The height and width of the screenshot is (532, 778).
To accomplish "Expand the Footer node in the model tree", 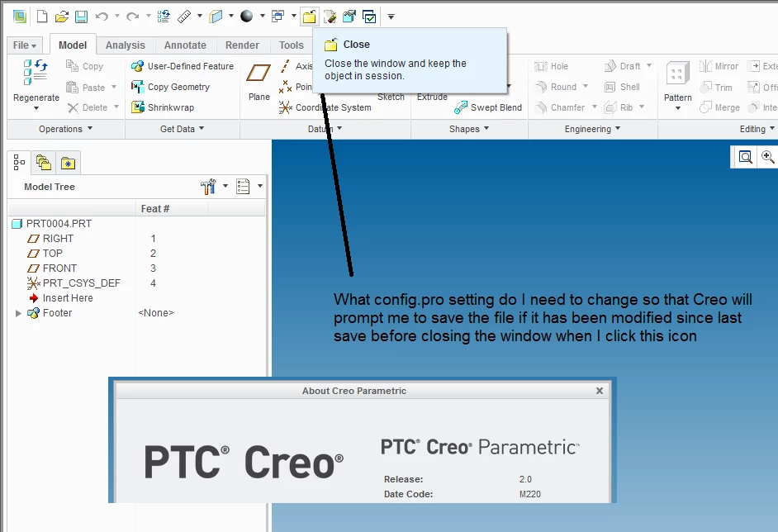I will [x=18, y=313].
